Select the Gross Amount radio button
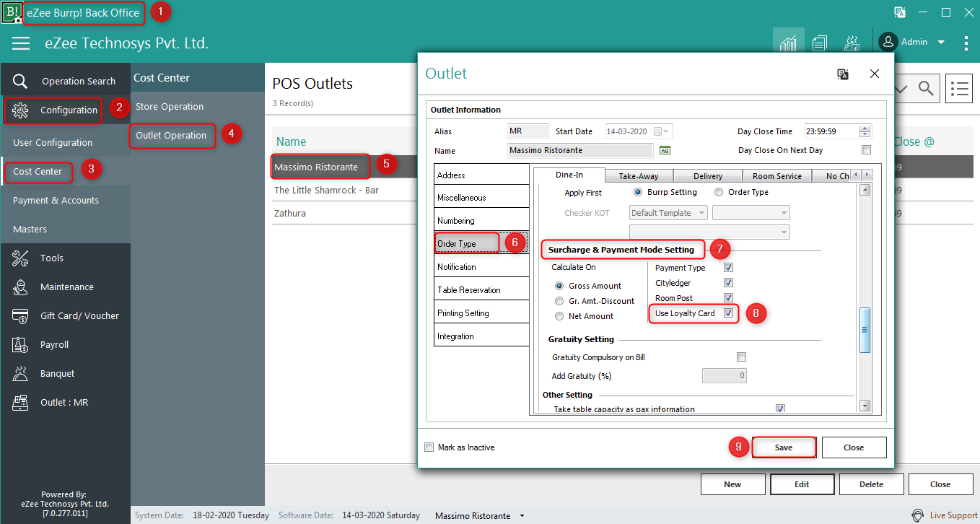 click(x=559, y=286)
